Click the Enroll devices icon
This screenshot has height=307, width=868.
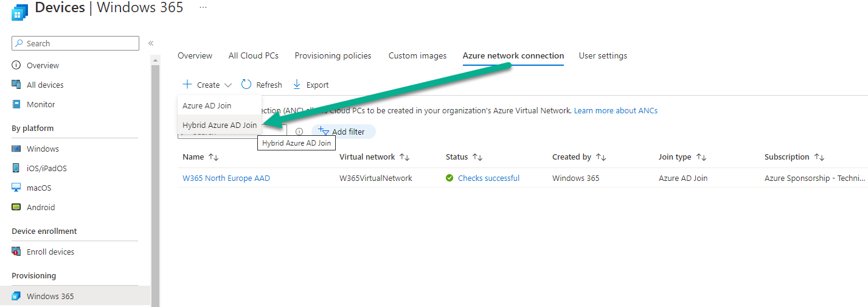pyautogui.click(x=16, y=252)
